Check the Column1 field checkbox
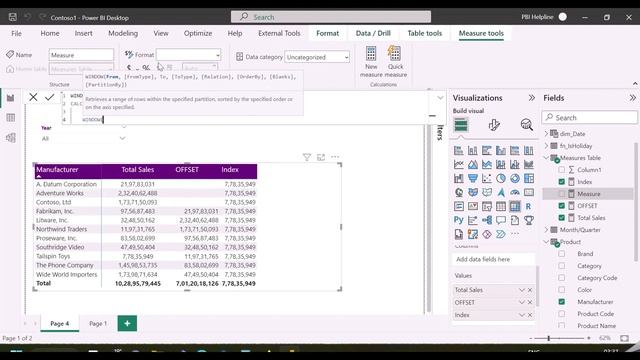 [x=562, y=169]
